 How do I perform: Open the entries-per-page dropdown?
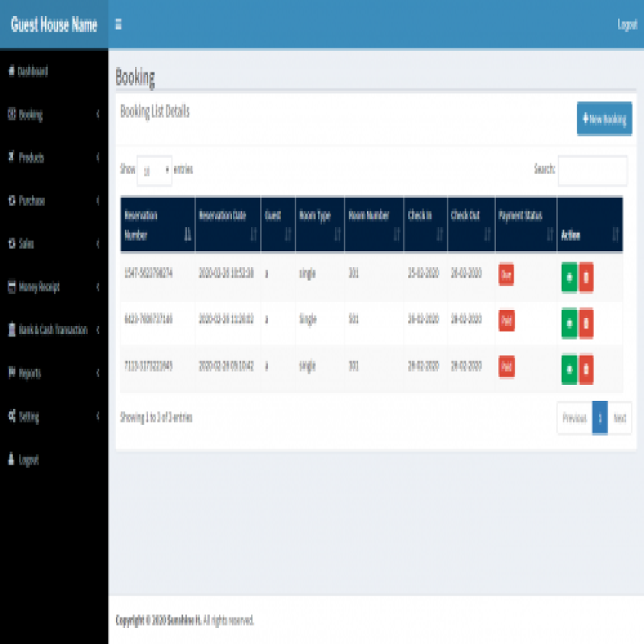click(x=154, y=171)
